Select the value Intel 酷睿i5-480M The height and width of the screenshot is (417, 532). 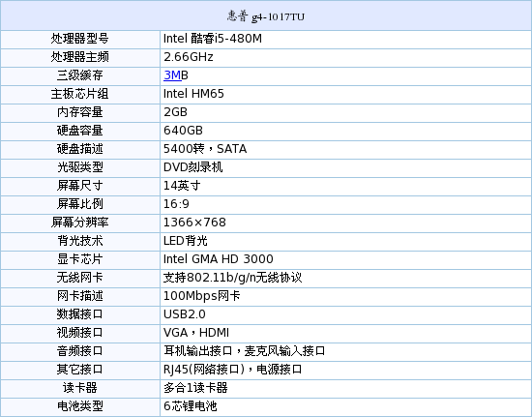[x=213, y=39]
